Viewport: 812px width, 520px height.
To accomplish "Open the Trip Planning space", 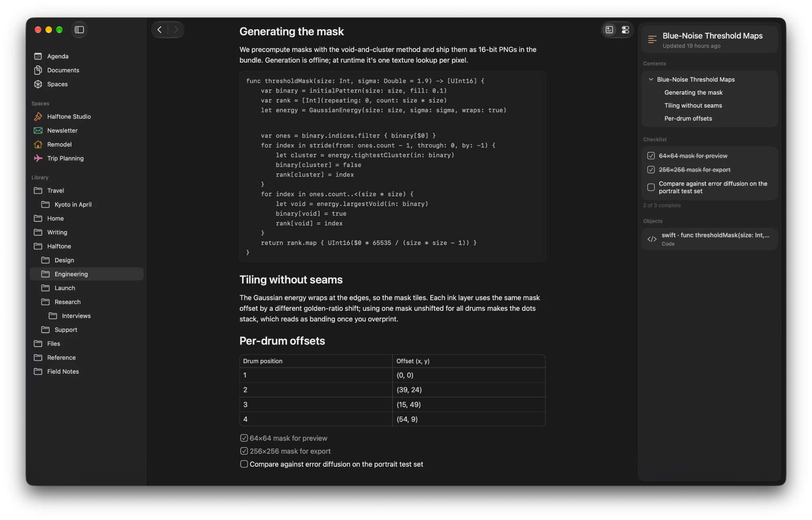I will 86,158.
